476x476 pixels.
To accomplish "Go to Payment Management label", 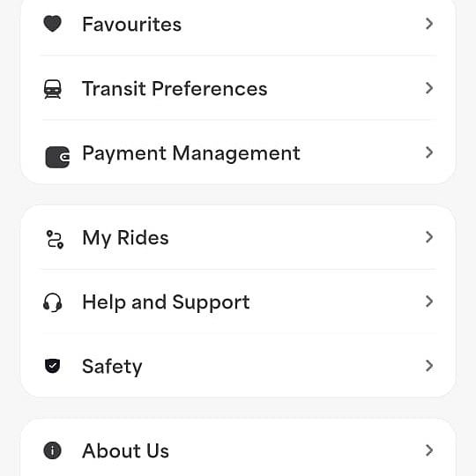I will [x=191, y=154].
